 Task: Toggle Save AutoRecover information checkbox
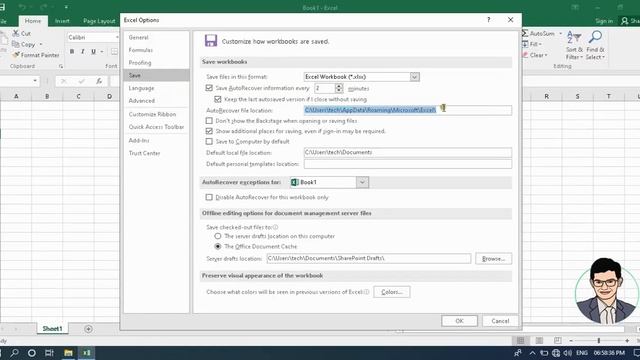(x=209, y=88)
